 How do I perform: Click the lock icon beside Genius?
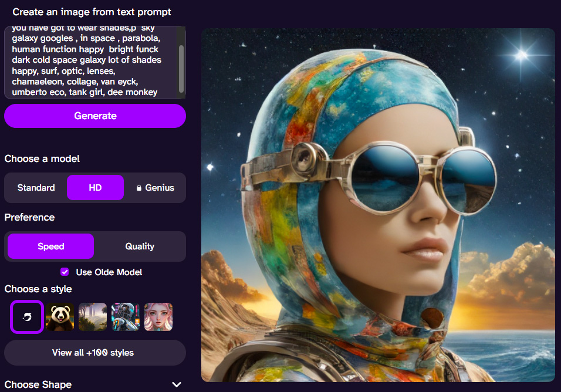139,188
